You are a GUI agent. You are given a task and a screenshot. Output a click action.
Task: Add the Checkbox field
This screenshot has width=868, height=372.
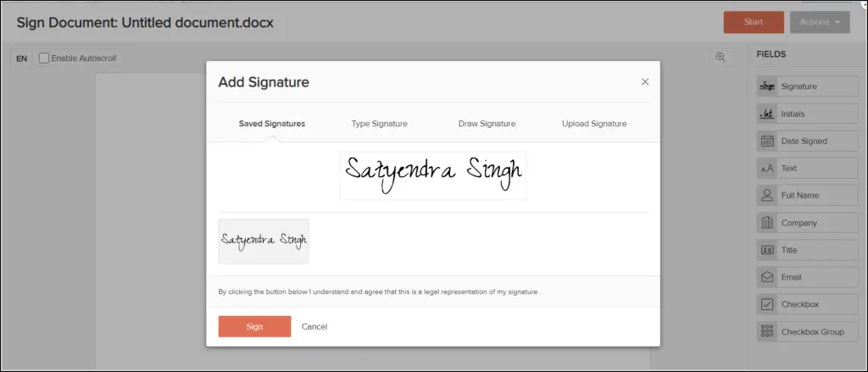click(808, 304)
